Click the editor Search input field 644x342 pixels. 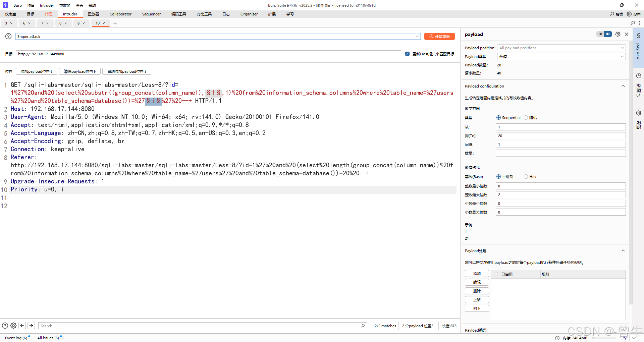[x=203, y=326]
